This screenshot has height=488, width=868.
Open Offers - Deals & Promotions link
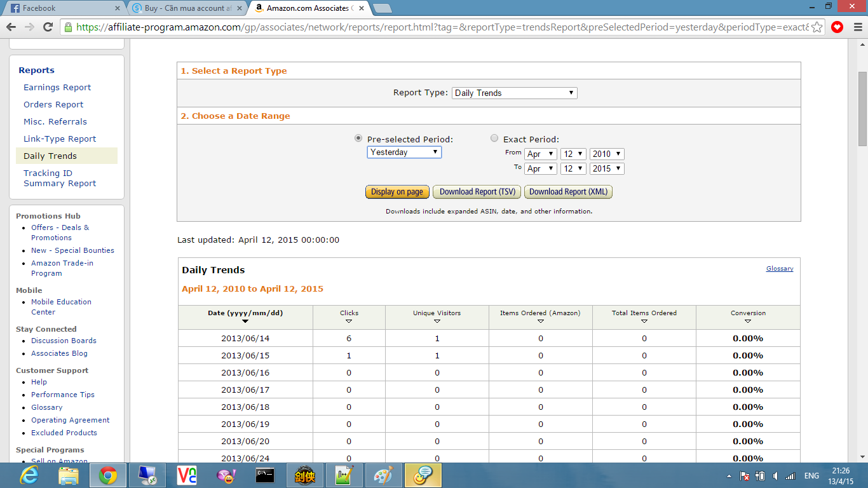point(60,233)
